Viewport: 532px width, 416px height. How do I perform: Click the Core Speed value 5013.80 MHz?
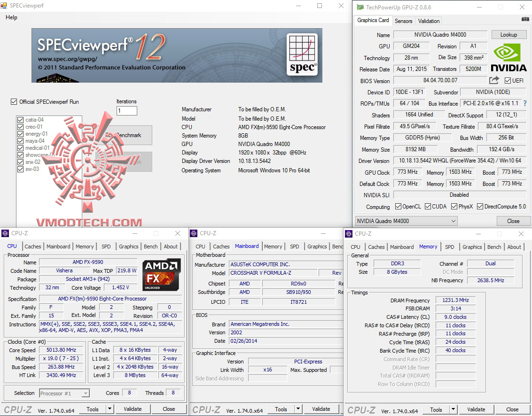coord(62,350)
